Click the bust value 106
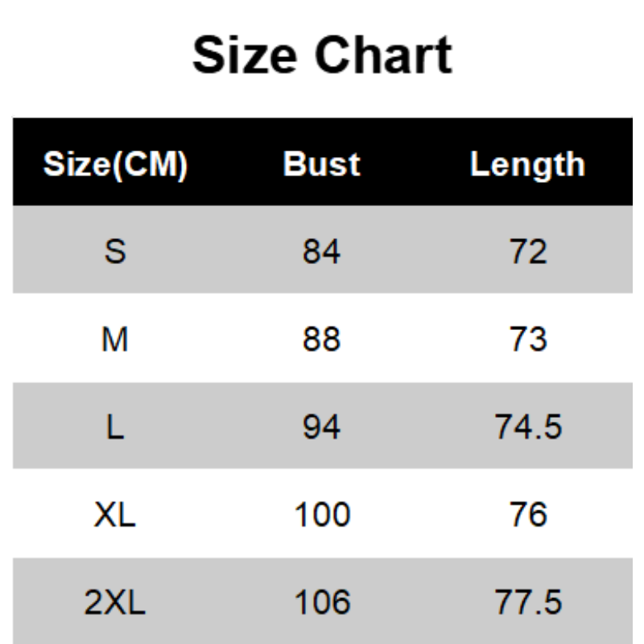Screen dimensions: 644x644 322,602
